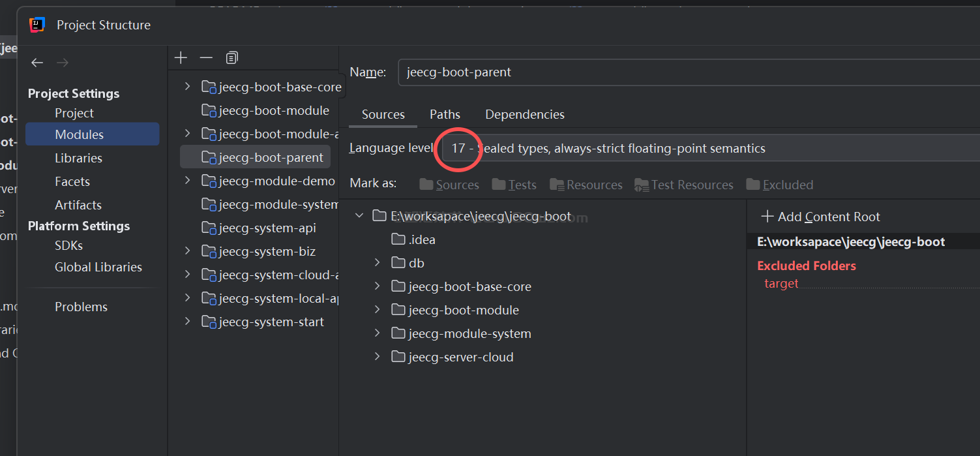Open Global Libraries settings
The height and width of the screenshot is (456, 980).
(x=98, y=267)
